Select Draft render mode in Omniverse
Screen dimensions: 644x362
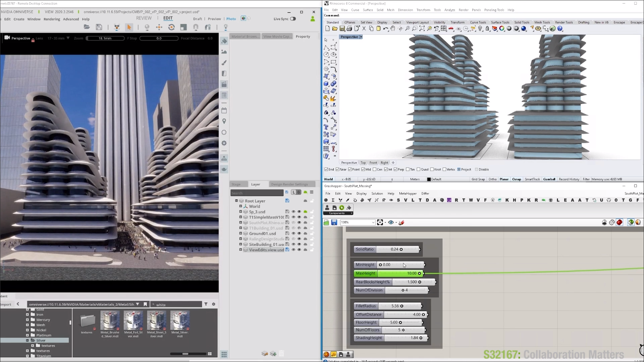coord(198,19)
